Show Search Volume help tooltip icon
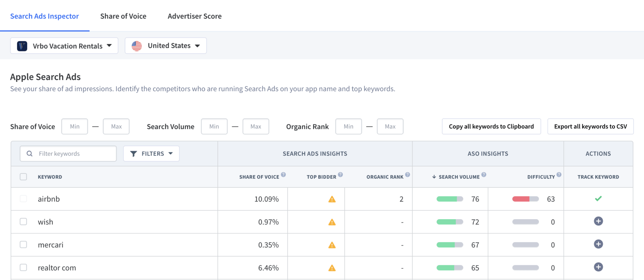 coord(484,175)
